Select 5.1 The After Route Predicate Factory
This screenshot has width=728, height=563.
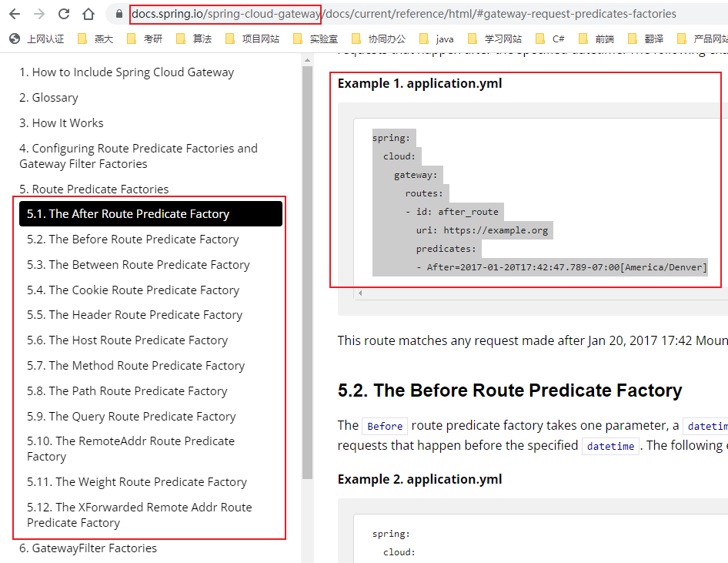point(150,213)
